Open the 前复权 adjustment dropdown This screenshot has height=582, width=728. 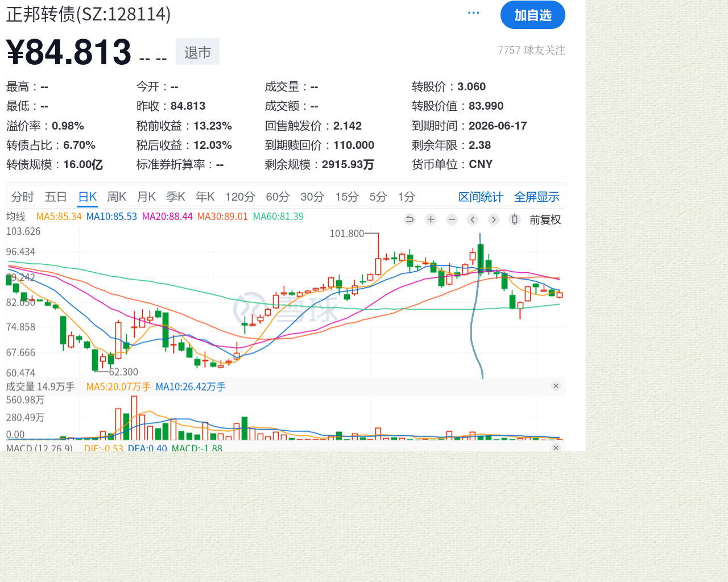click(x=545, y=220)
